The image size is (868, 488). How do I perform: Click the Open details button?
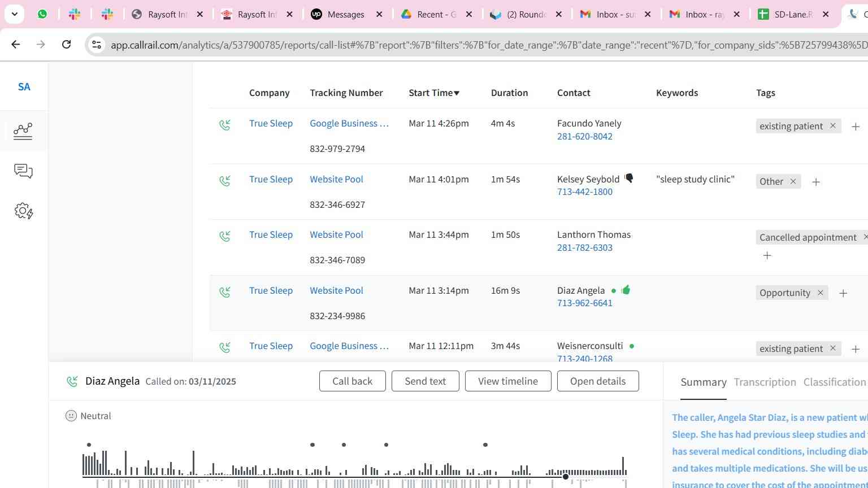click(x=598, y=381)
